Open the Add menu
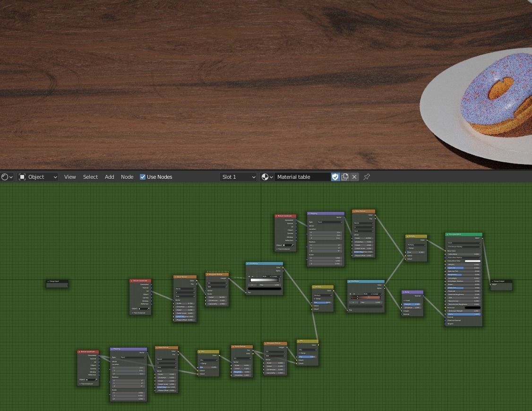This screenshot has height=411, width=532. click(109, 177)
